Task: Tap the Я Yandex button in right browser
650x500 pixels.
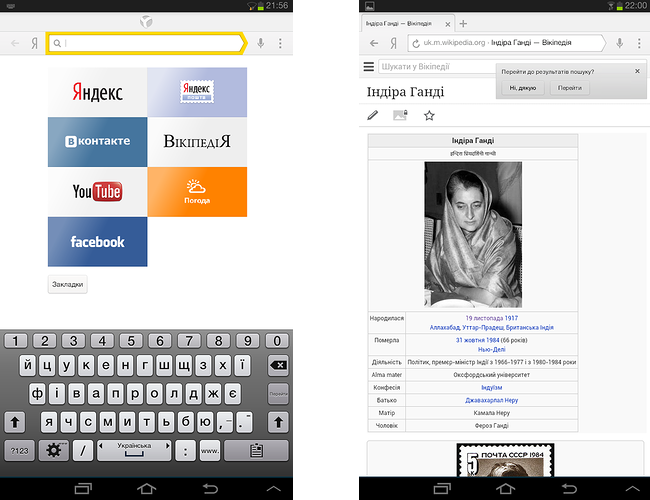Action: pyautogui.click(x=394, y=43)
